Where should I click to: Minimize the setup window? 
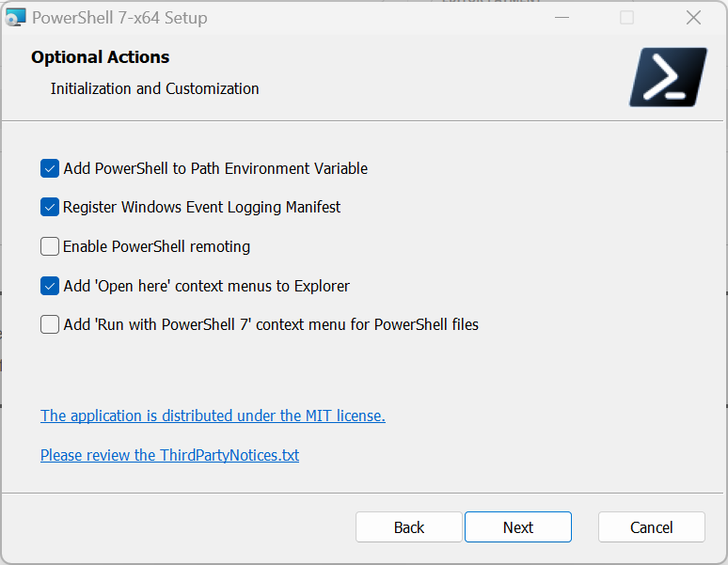click(562, 18)
